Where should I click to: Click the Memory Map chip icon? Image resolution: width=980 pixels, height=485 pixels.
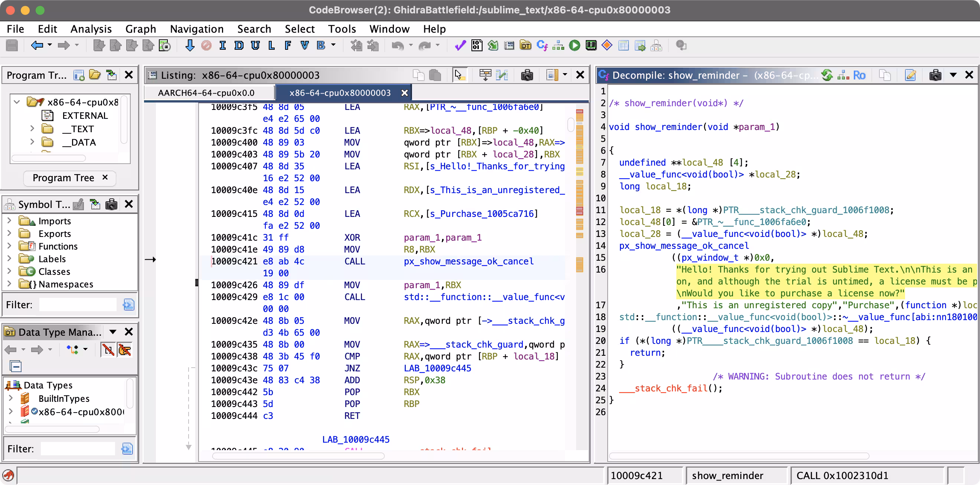point(591,46)
